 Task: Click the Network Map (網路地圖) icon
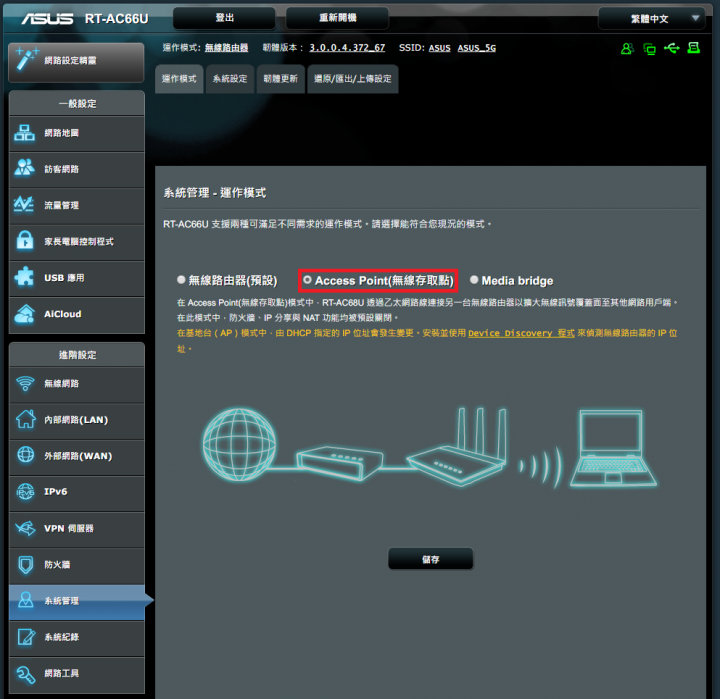(24, 133)
